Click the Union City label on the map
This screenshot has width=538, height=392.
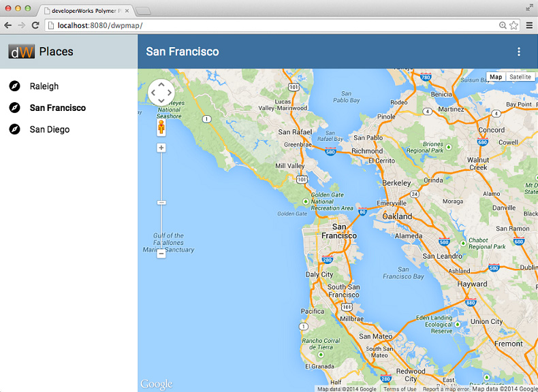pyautogui.click(x=486, y=321)
